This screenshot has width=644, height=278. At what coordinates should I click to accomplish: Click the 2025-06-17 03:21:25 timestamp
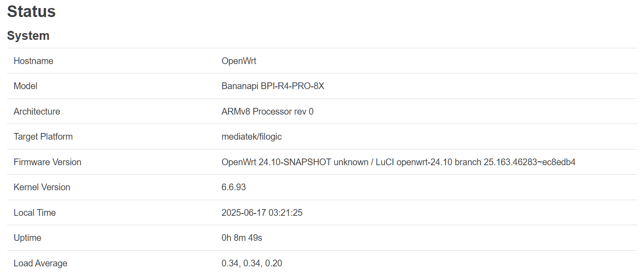[x=262, y=213]
